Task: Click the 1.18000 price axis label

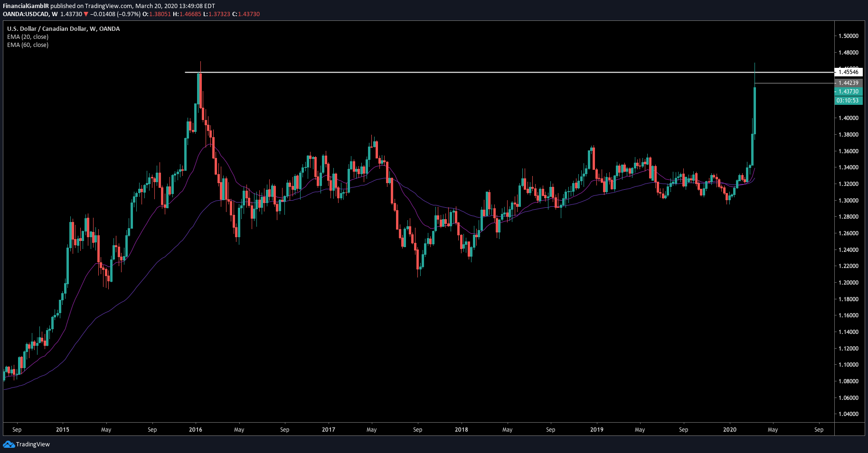Action: 849,299
